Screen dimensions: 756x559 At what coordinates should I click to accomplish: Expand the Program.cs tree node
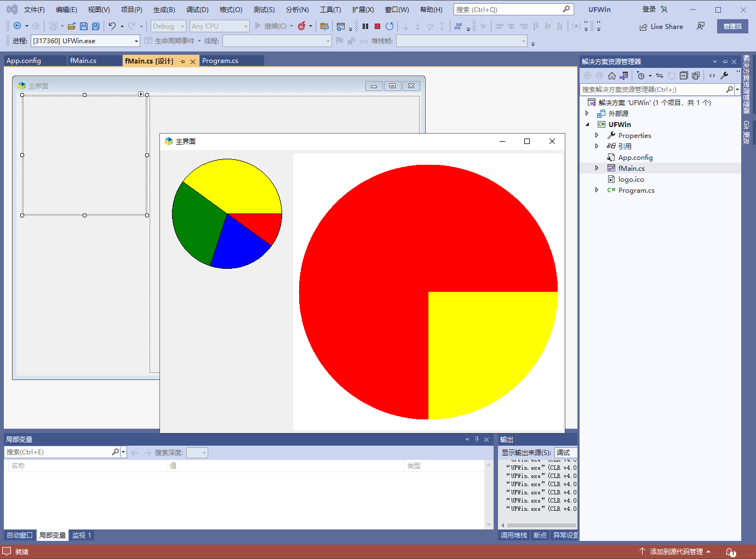coord(597,190)
